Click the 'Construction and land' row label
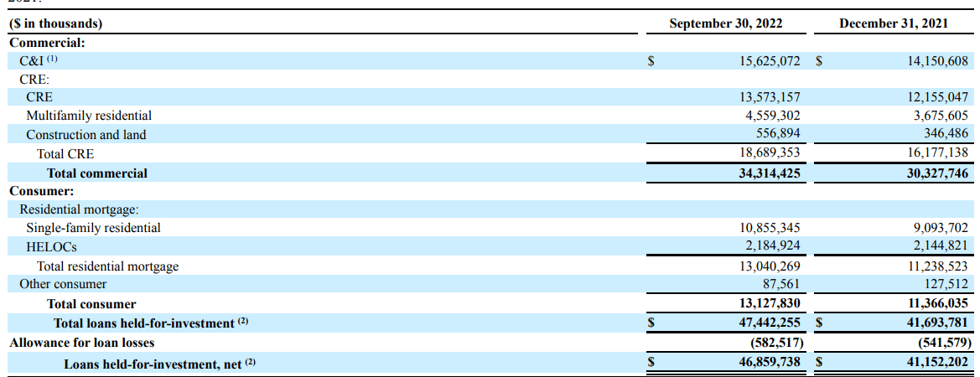Screen dimensions: 980x377 click(86, 134)
